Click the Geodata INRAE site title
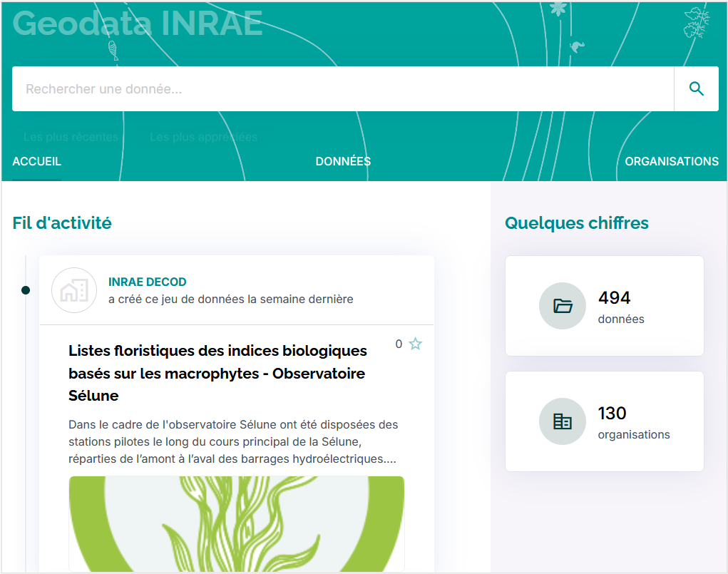The height and width of the screenshot is (574, 728). (x=138, y=23)
